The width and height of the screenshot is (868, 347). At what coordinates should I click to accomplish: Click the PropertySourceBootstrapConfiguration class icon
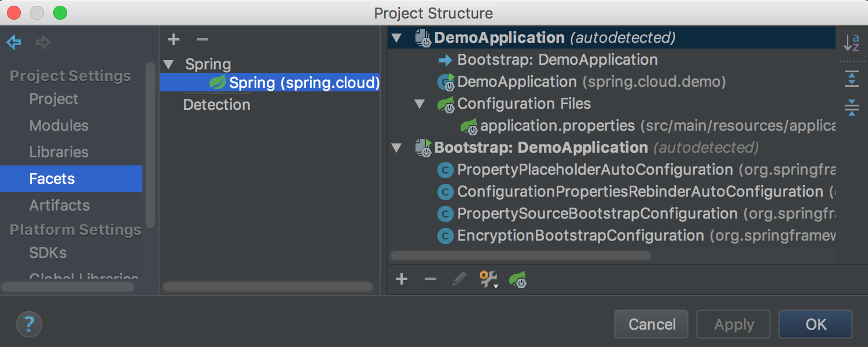click(445, 214)
